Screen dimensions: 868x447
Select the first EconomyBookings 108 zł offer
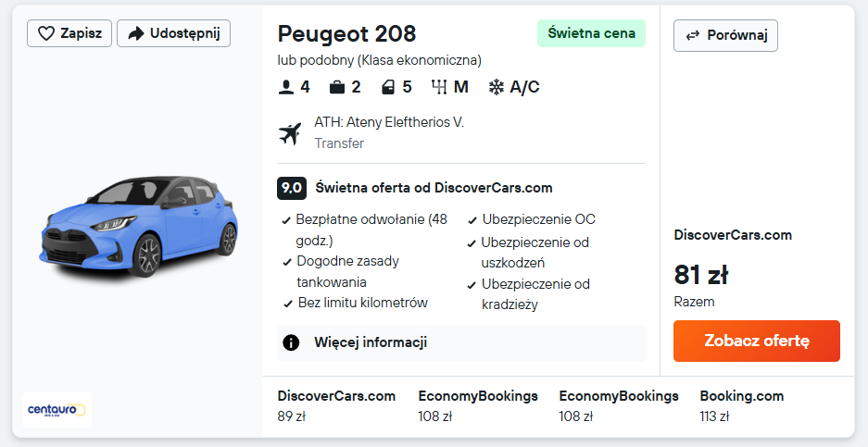(x=478, y=406)
